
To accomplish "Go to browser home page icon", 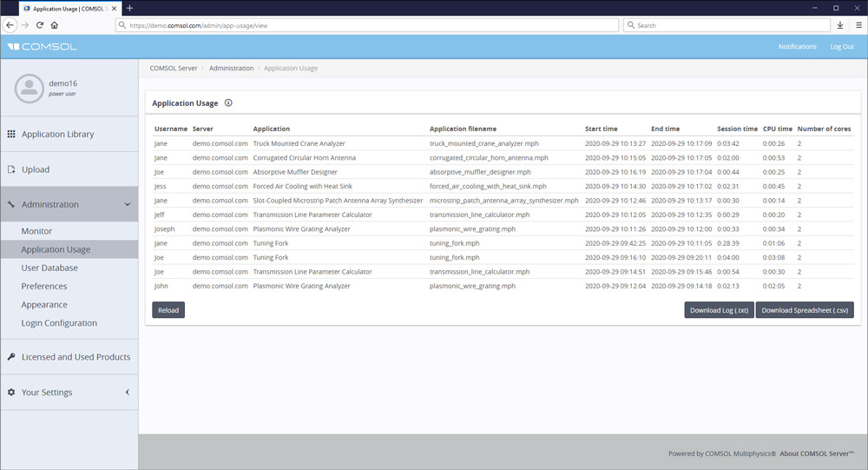I will coord(54,25).
